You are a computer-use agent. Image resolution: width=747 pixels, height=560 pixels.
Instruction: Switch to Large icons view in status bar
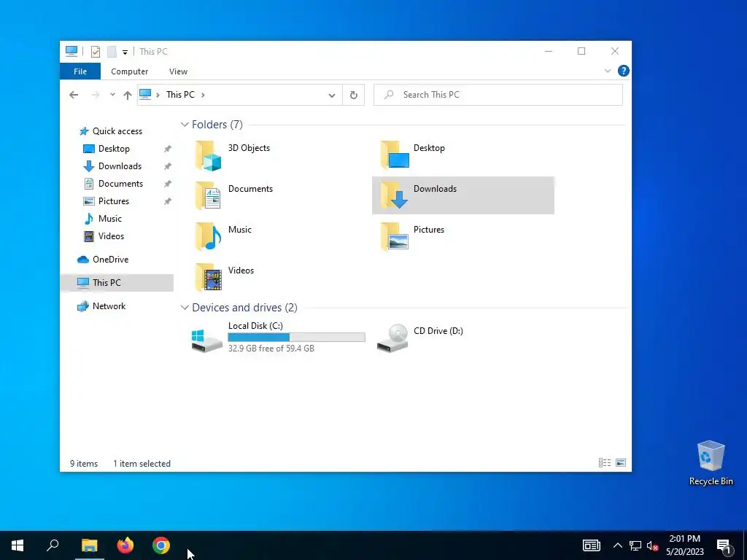621,463
